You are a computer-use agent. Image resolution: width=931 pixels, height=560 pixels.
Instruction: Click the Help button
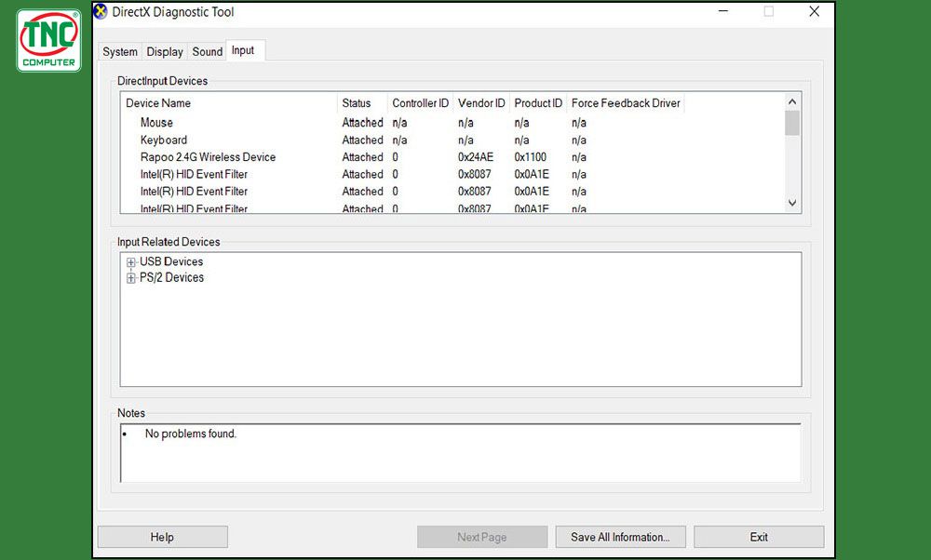tap(162, 537)
